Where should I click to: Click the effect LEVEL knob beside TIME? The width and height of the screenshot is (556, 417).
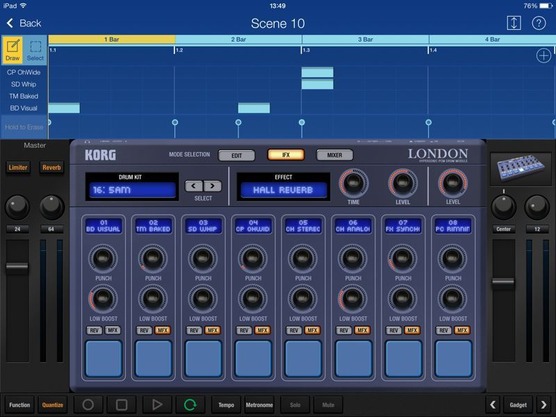(x=402, y=183)
